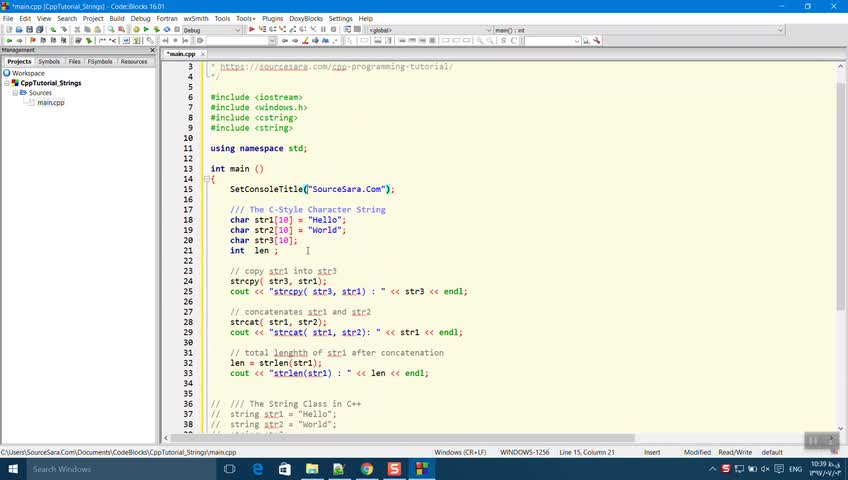
Task: Open the Build menu
Action: tap(117, 18)
